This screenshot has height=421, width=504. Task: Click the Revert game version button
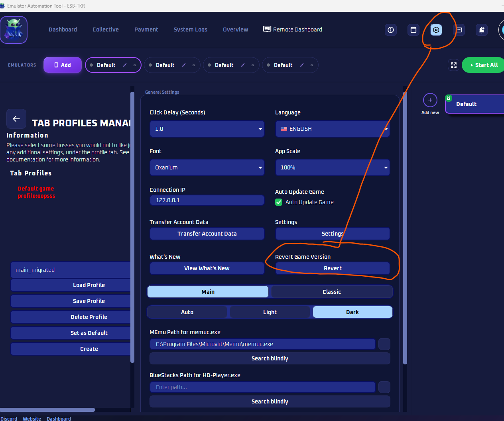click(x=333, y=268)
